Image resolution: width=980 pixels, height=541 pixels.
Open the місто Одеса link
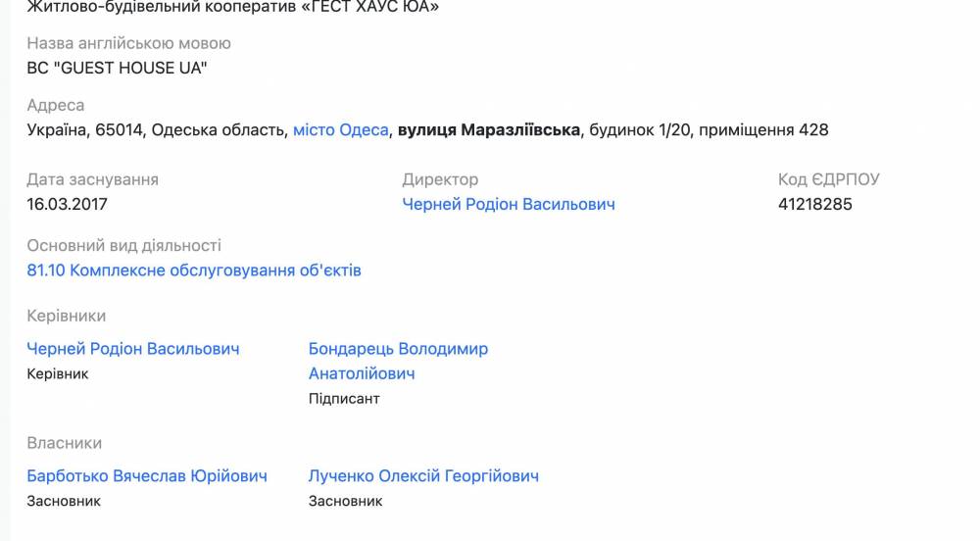pos(340,129)
